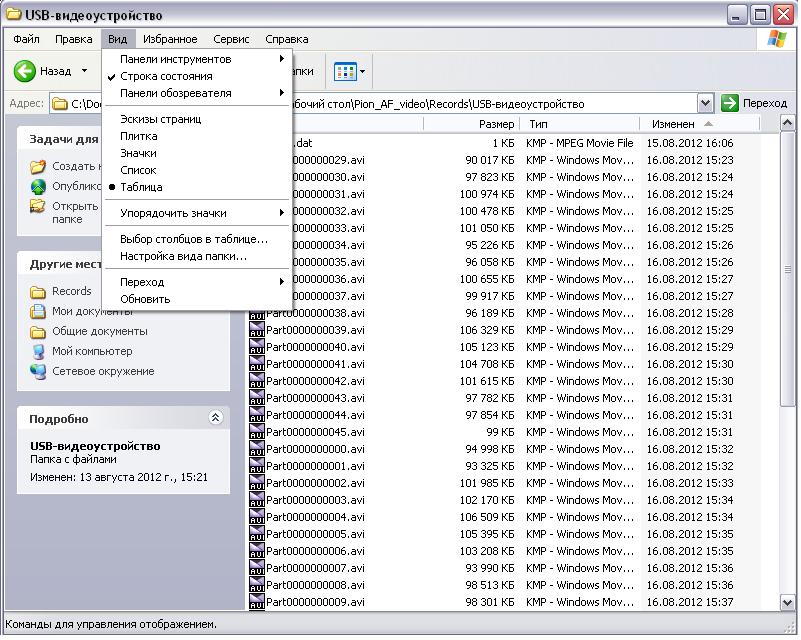This screenshot has width=801, height=640.
Task: Click the Views toolbar icon
Action: click(345, 71)
